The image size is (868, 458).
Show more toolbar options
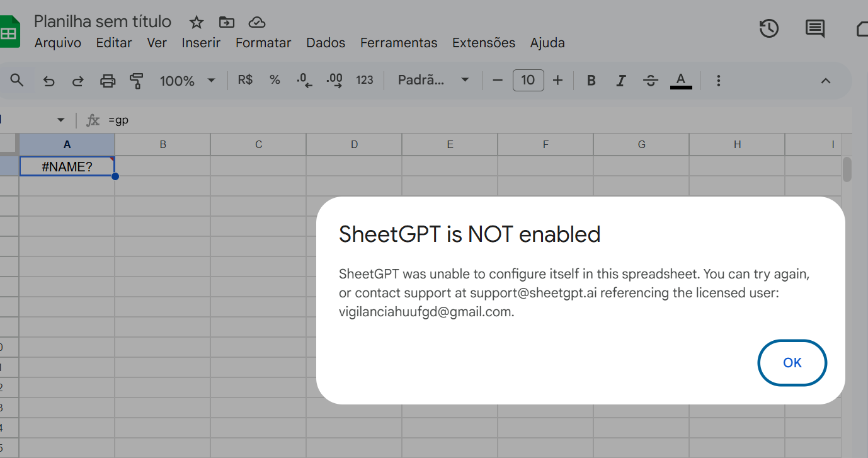[x=718, y=81]
